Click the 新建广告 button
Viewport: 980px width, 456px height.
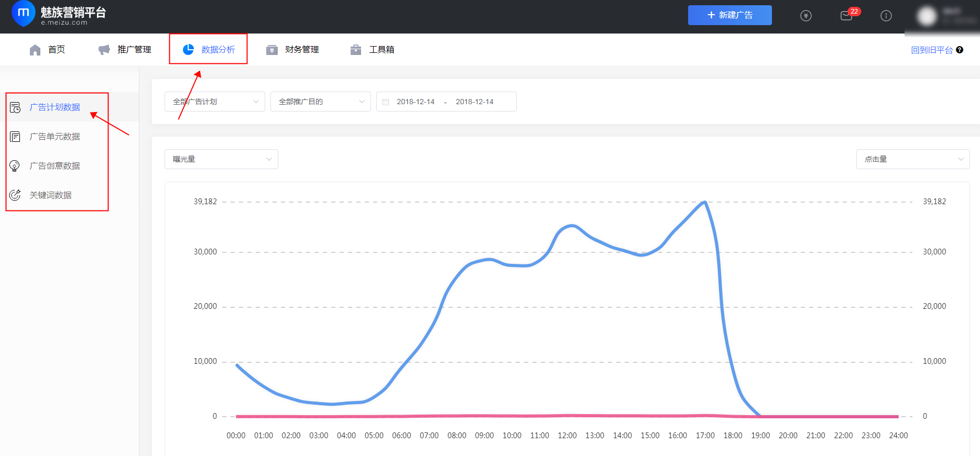[729, 15]
